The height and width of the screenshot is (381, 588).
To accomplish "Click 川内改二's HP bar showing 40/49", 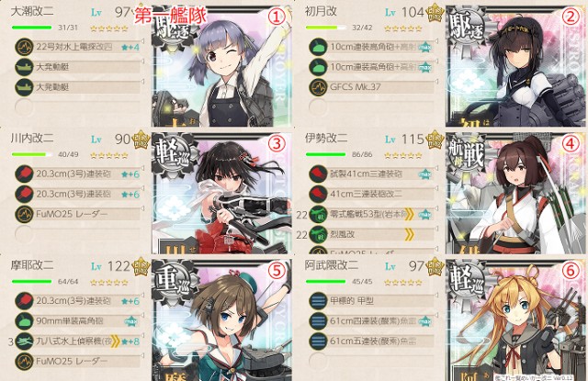I will click(32, 154).
